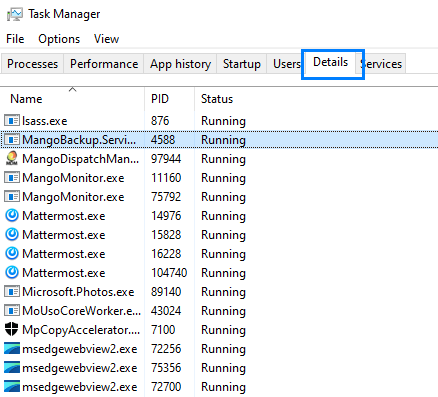Click the Task Manager title bar icon
The image size is (438, 397).
tap(15, 14)
